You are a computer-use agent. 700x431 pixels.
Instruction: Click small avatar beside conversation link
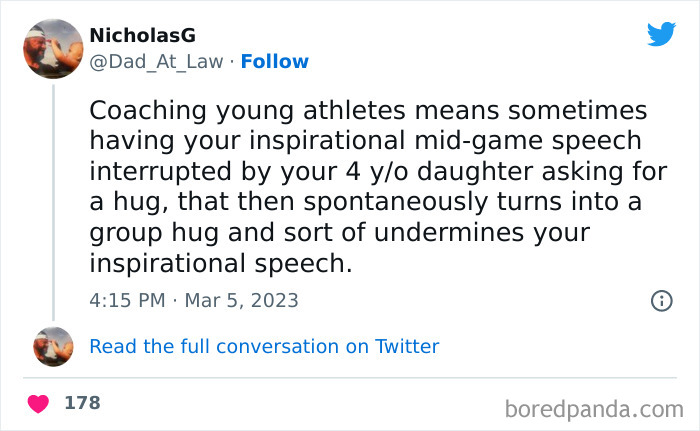pyautogui.click(x=52, y=347)
